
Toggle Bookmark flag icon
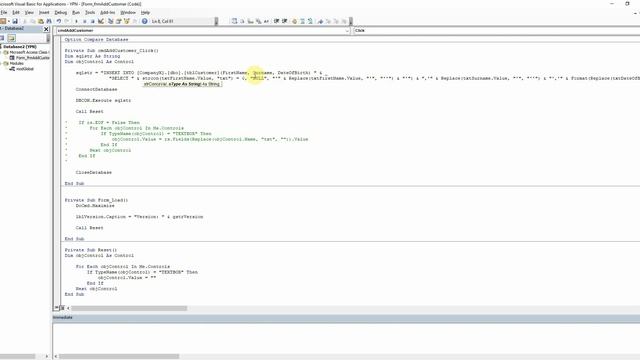[x=320, y=21]
